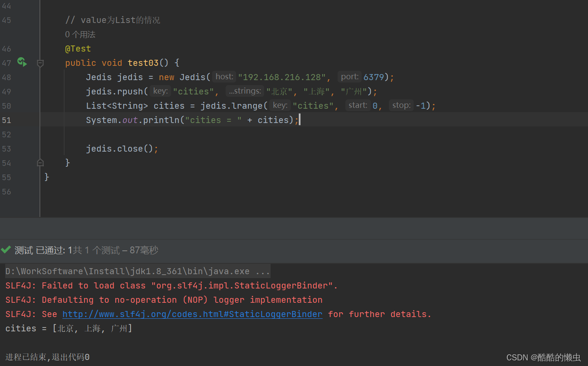Click the green passed checkmark icon in test results
588x366 pixels.
6,249
